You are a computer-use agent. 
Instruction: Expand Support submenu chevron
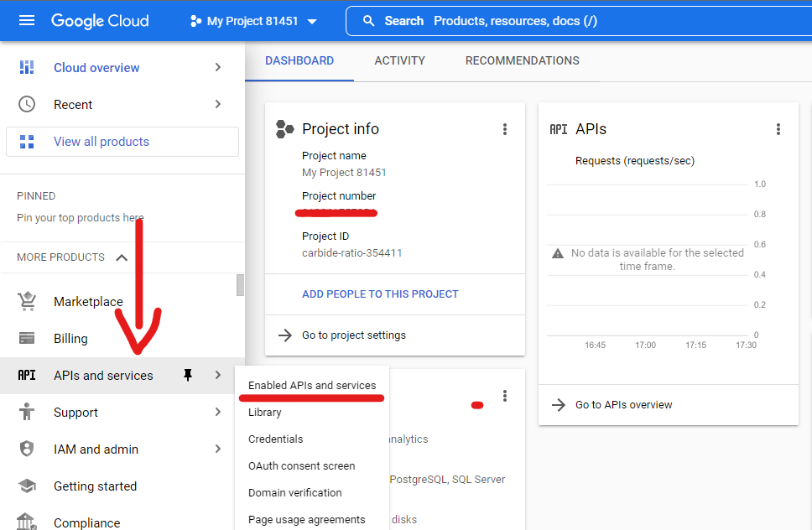218,412
